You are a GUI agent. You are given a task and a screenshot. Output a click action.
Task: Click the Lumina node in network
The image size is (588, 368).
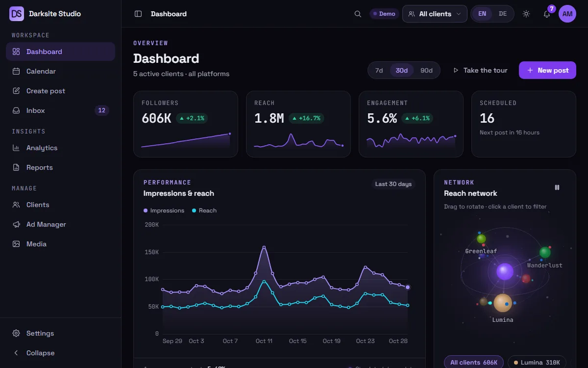click(x=503, y=303)
